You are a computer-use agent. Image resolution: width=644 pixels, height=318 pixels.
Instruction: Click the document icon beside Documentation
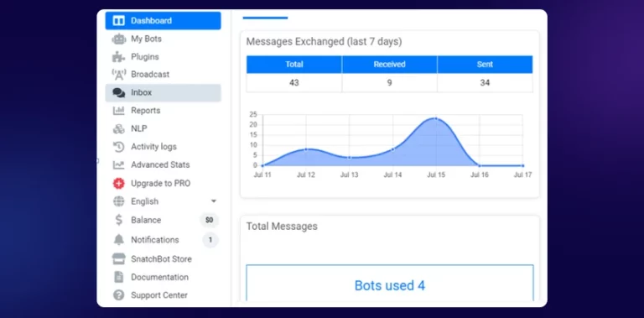coord(119,277)
